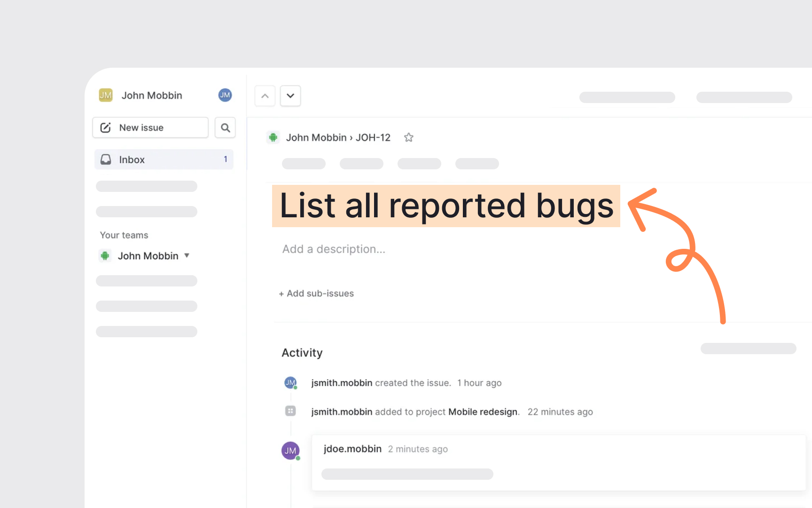812x508 pixels.
Task: Go to previous issue with up chevron
Action: (x=265, y=96)
